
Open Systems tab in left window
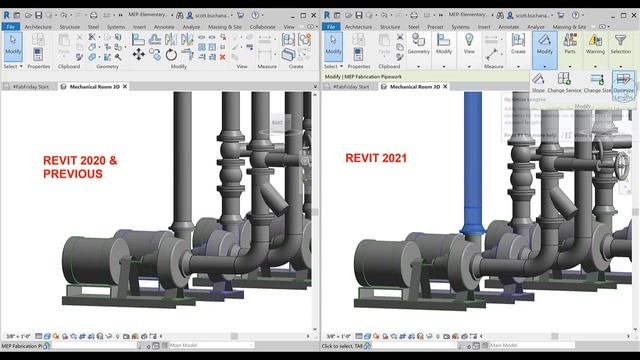pos(116,27)
